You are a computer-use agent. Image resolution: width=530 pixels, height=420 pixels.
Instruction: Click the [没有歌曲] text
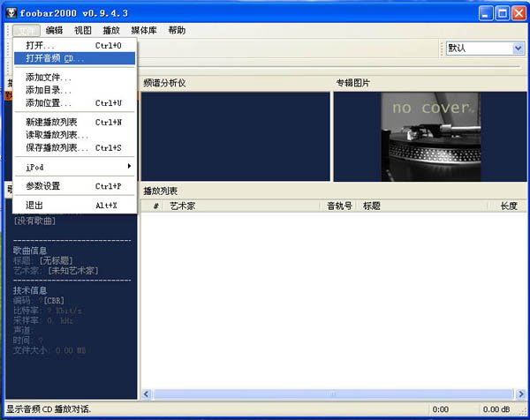pyautogui.click(x=34, y=221)
